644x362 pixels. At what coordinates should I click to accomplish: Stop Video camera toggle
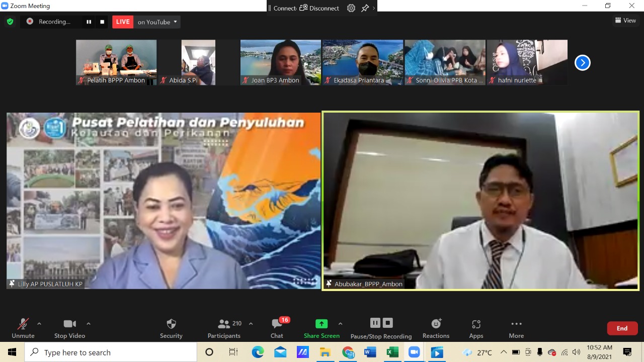69,328
